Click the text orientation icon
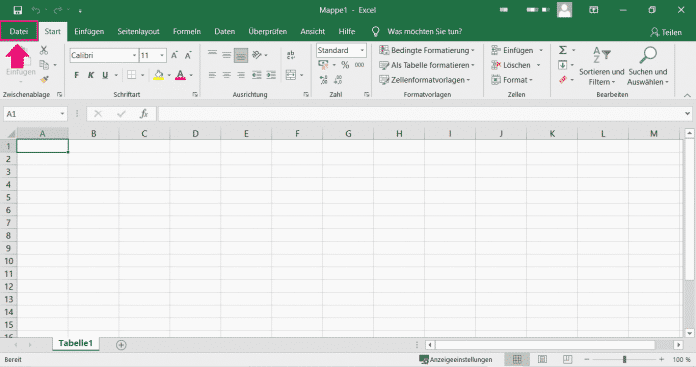696x367 pixels. (x=257, y=55)
